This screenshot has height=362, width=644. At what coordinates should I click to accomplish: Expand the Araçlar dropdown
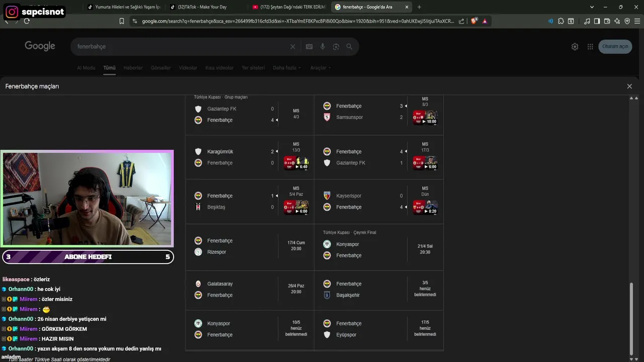tap(320, 68)
